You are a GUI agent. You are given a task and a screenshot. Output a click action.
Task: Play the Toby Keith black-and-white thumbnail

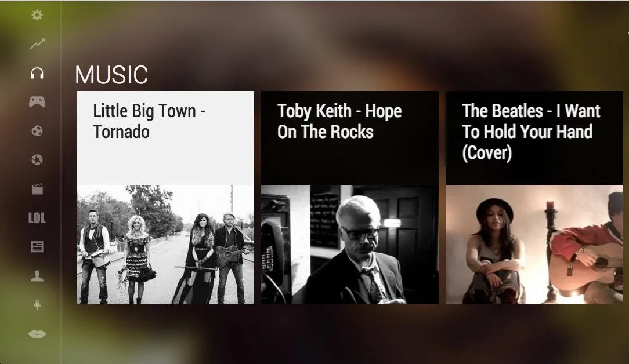350,245
